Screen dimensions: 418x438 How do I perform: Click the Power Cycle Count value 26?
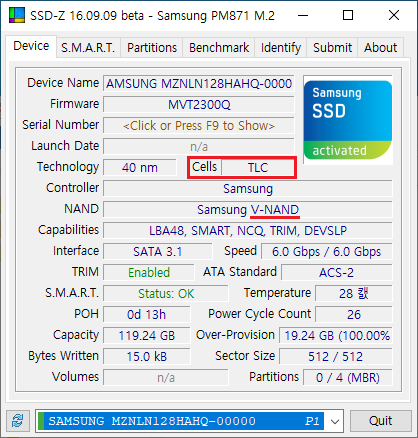coord(354,315)
